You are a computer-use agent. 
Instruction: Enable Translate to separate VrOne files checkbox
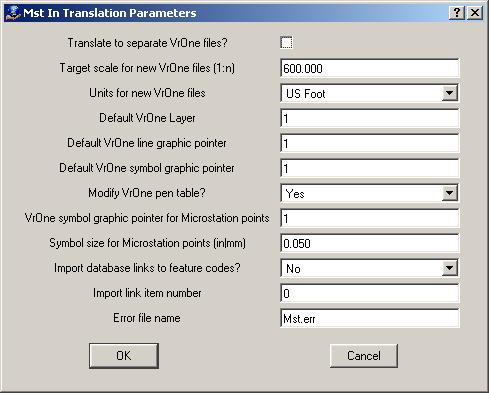[x=286, y=43]
